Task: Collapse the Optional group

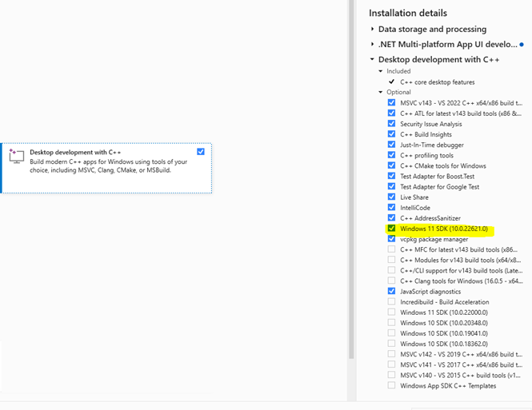Action: pos(380,92)
